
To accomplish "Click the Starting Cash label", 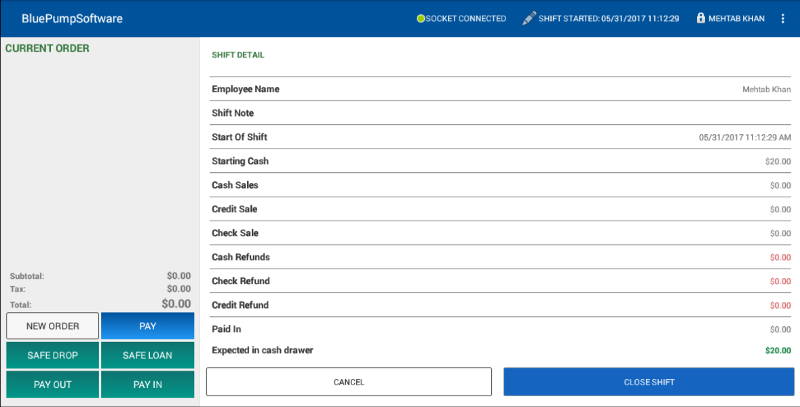I will coord(240,161).
